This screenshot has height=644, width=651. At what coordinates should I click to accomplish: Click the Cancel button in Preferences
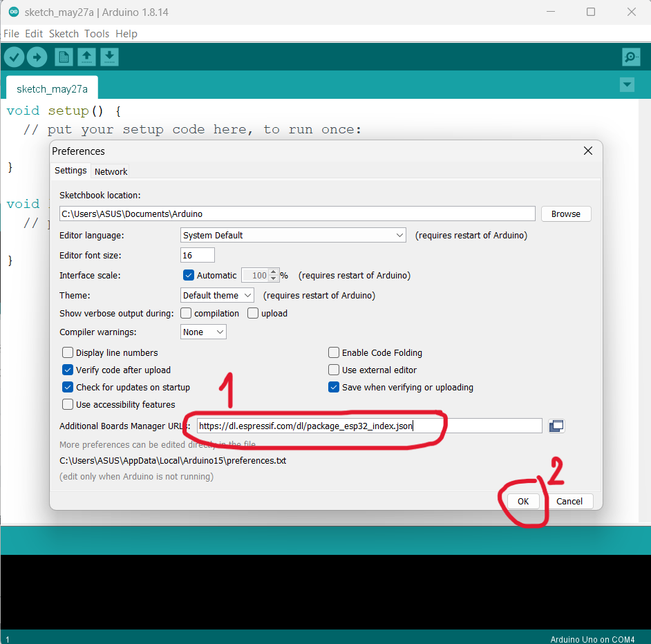tap(569, 501)
